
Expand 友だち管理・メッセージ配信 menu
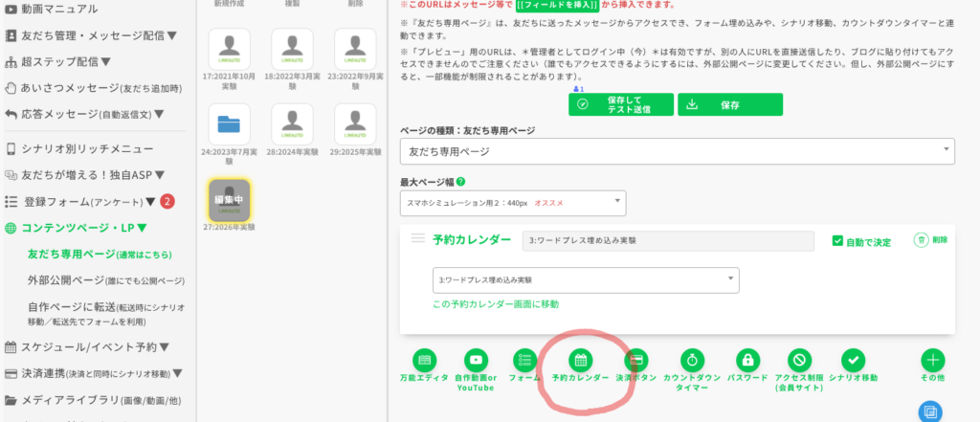point(91,35)
